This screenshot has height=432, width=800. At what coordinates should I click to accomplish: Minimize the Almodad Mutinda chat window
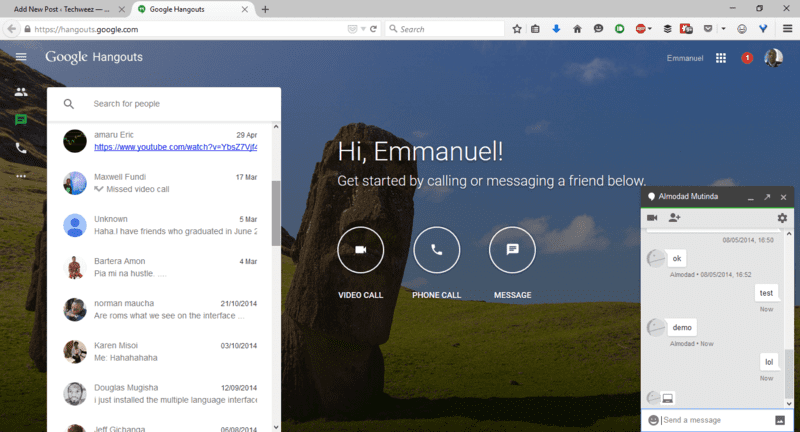[751, 199]
